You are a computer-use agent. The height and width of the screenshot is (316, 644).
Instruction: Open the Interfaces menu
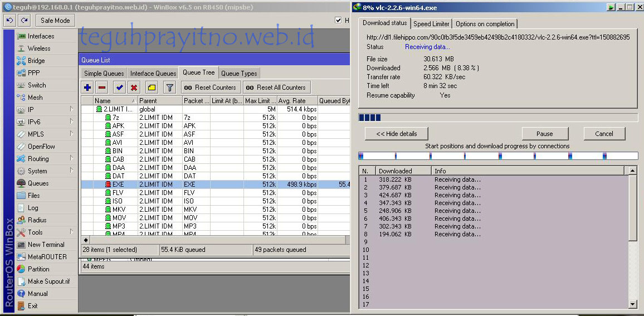(41, 36)
